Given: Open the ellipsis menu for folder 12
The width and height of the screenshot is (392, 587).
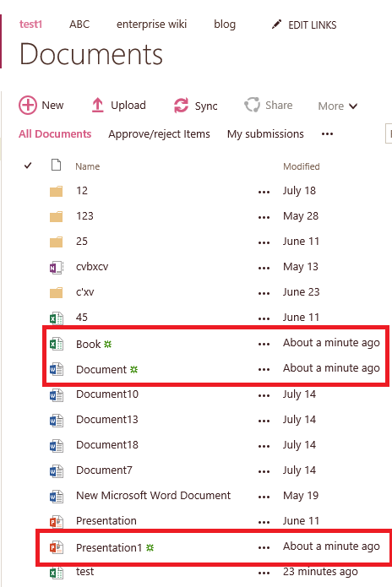Looking at the screenshot, I should 264,193.
